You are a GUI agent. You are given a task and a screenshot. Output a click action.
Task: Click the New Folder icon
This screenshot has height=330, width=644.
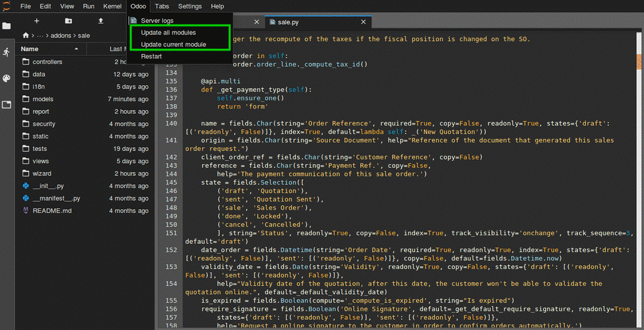[69, 20]
